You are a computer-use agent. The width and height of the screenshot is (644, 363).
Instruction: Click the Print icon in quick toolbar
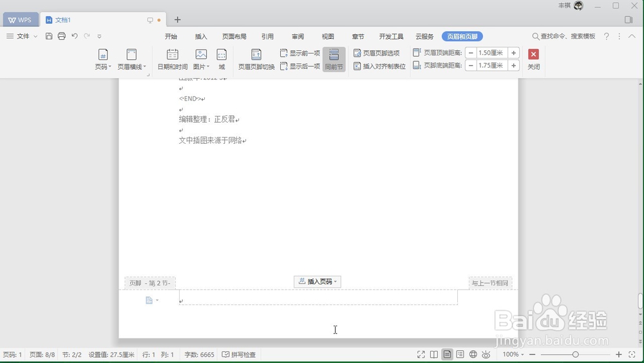tap(62, 36)
